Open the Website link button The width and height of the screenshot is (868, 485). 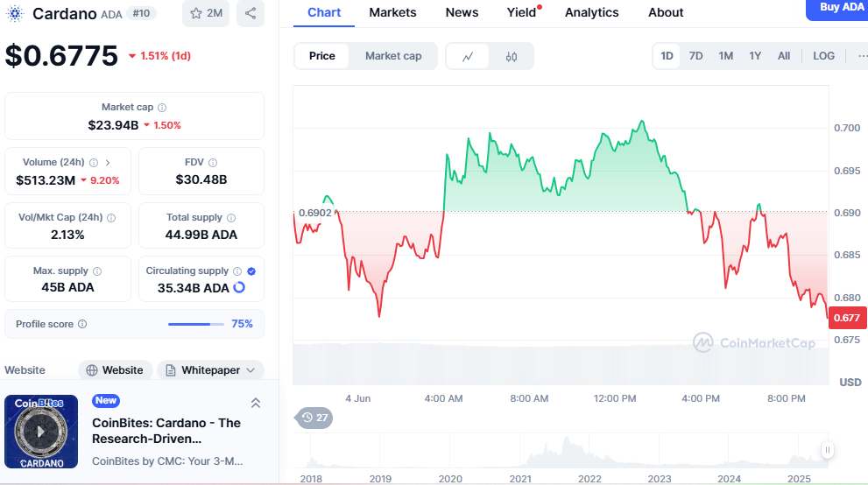click(x=115, y=370)
